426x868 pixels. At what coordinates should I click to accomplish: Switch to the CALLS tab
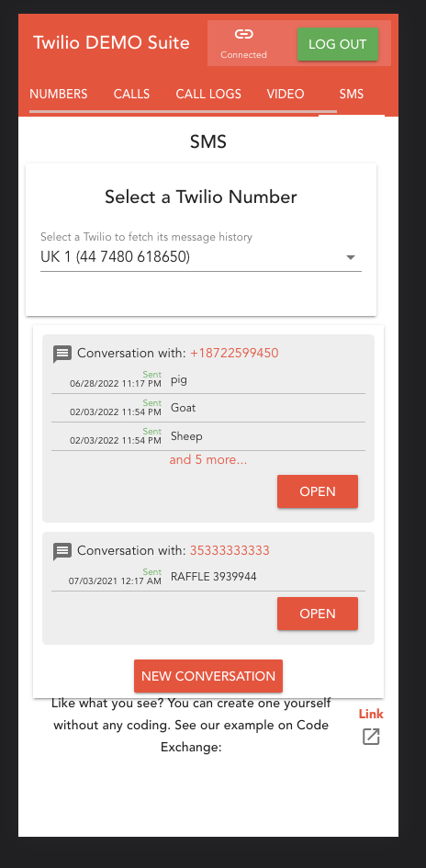click(131, 94)
